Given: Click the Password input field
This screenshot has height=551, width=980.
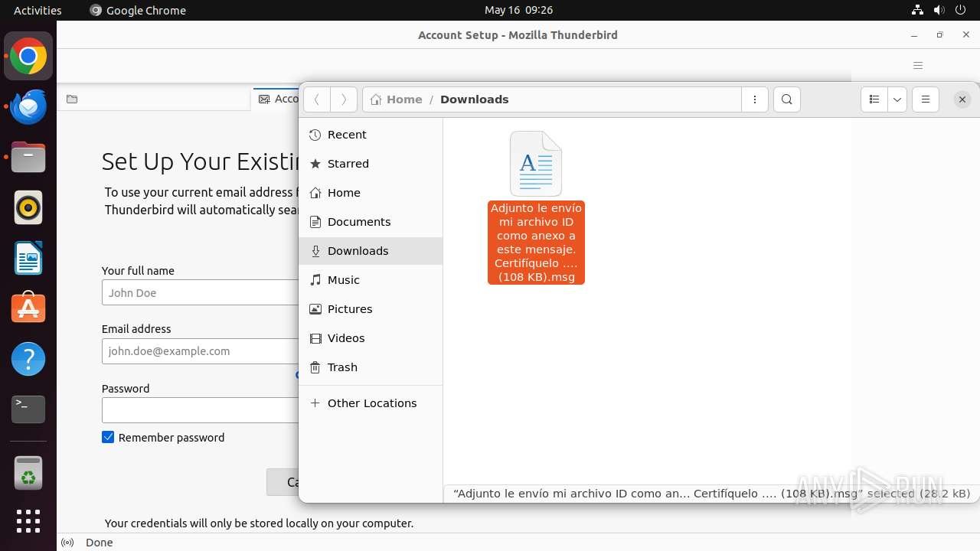Looking at the screenshot, I should point(201,410).
